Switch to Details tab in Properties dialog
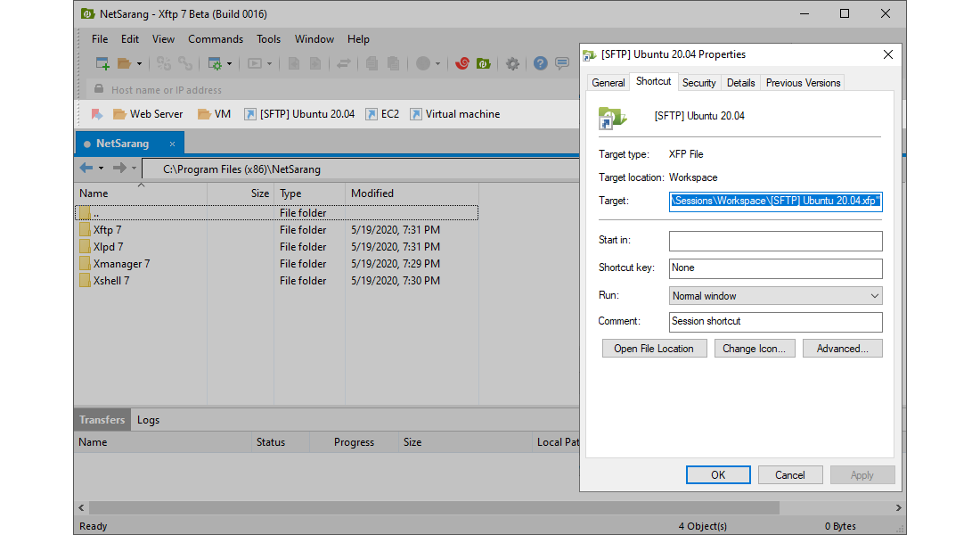Viewport: 980px width, 535px height. (x=740, y=83)
